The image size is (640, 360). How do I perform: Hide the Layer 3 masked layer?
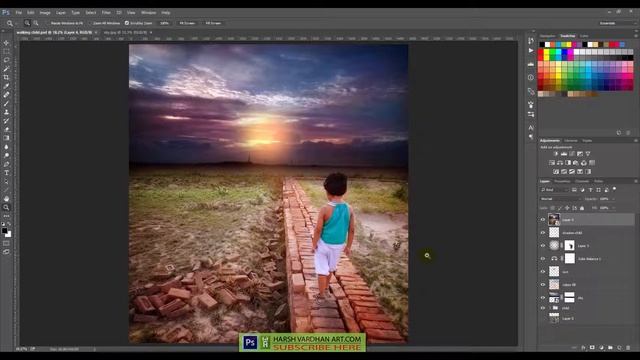(x=543, y=246)
